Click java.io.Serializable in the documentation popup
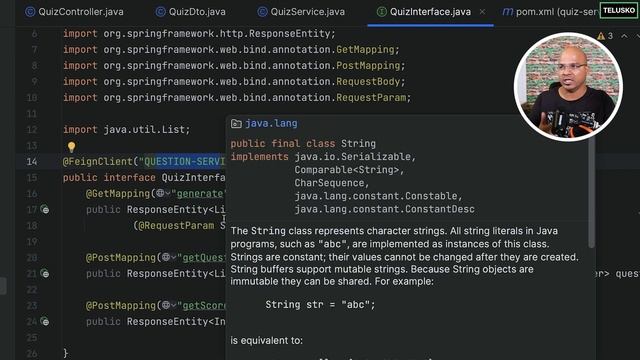Image resolution: width=640 pixels, height=360 pixels. [x=353, y=157]
